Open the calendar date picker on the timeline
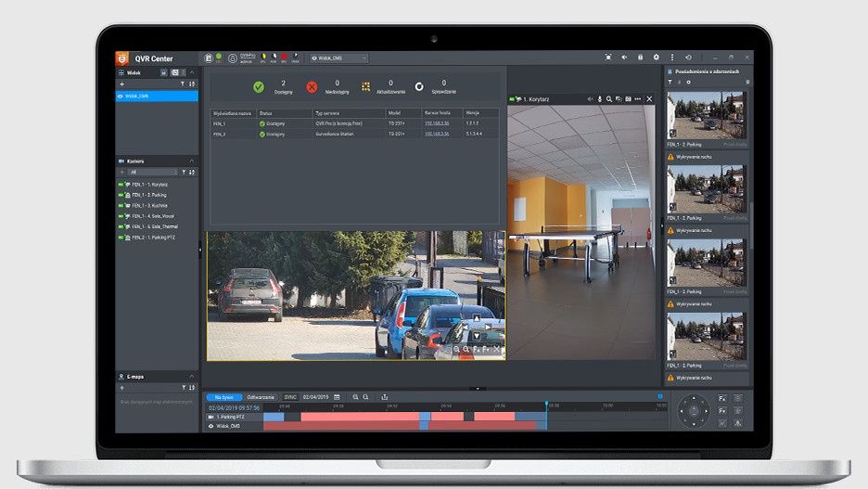This screenshot has width=868, height=489. tap(337, 397)
